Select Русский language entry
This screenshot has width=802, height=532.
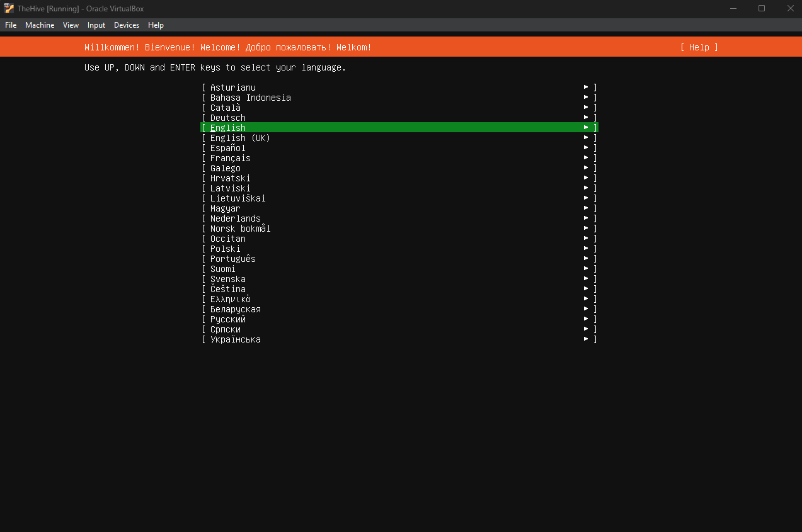click(228, 319)
